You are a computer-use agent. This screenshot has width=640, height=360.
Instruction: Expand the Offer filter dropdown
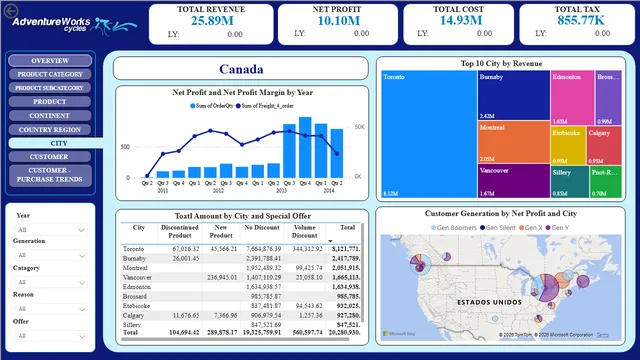[51, 336]
